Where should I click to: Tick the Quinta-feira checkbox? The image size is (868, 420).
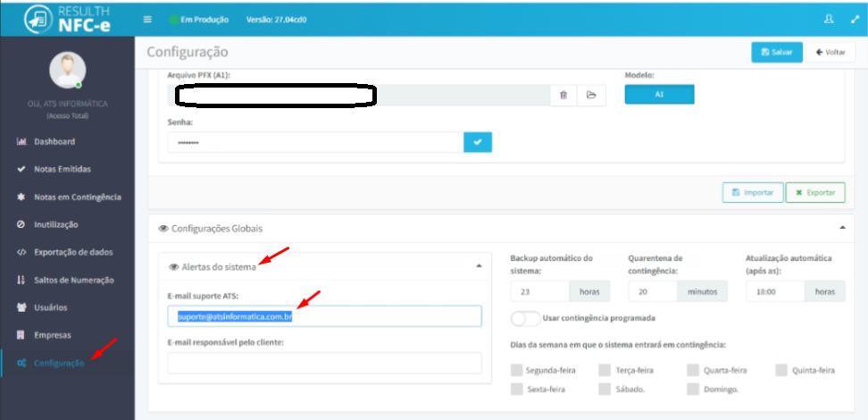(781, 370)
